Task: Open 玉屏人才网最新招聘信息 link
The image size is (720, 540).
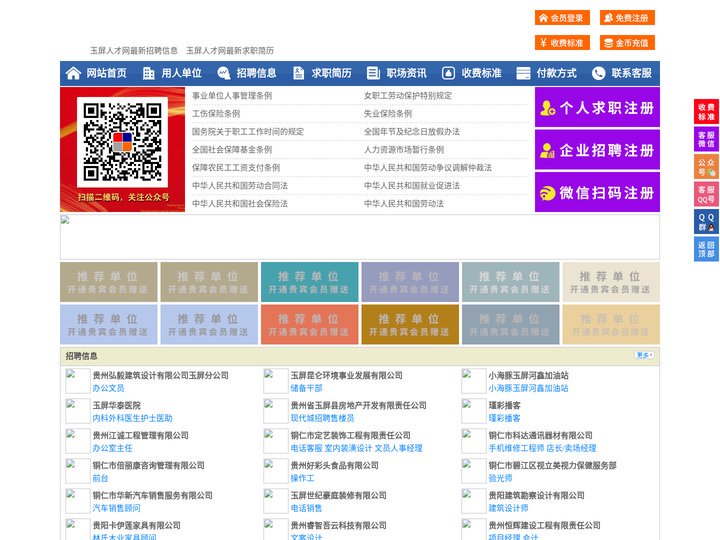Action: pos(134,51)
